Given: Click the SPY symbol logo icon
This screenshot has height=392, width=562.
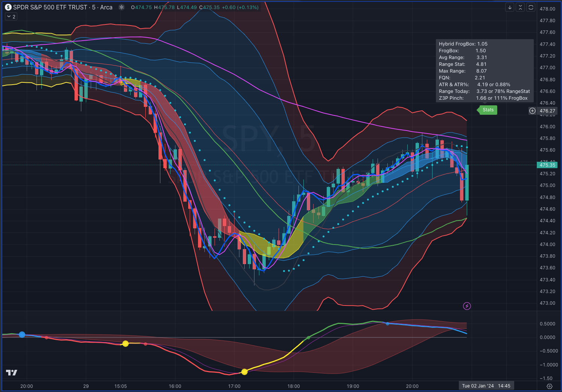Looking at the screenshot, I should pyautogui.click(x=8, y=7).
